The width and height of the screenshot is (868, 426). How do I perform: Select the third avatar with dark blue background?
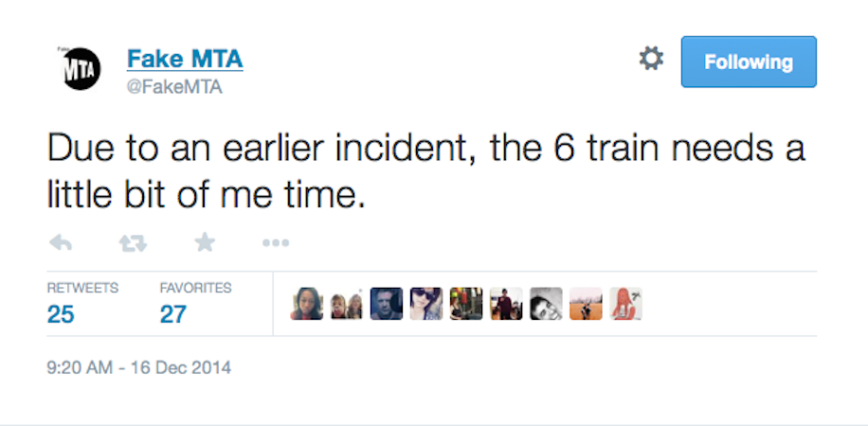click(387, 304)
